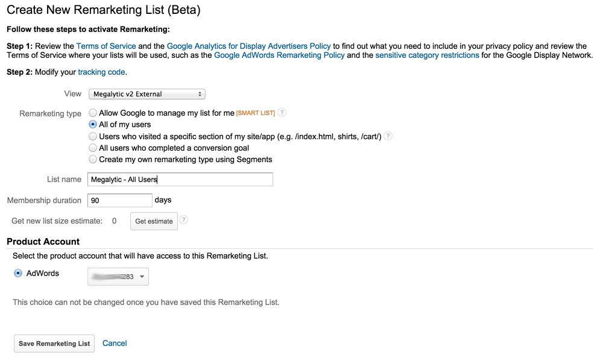
Task: Choose users who visited a specific section
Action: 93,136
